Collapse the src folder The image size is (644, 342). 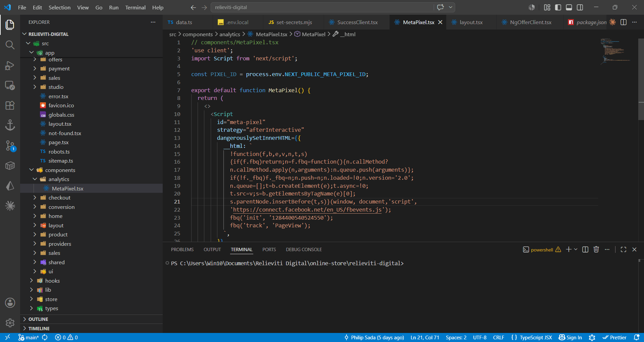pos(28,44)
